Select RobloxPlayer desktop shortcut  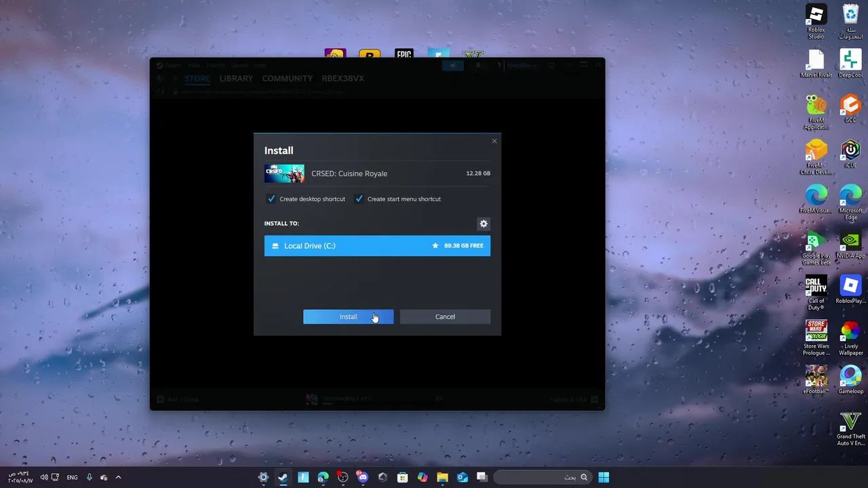pos(850,289)
